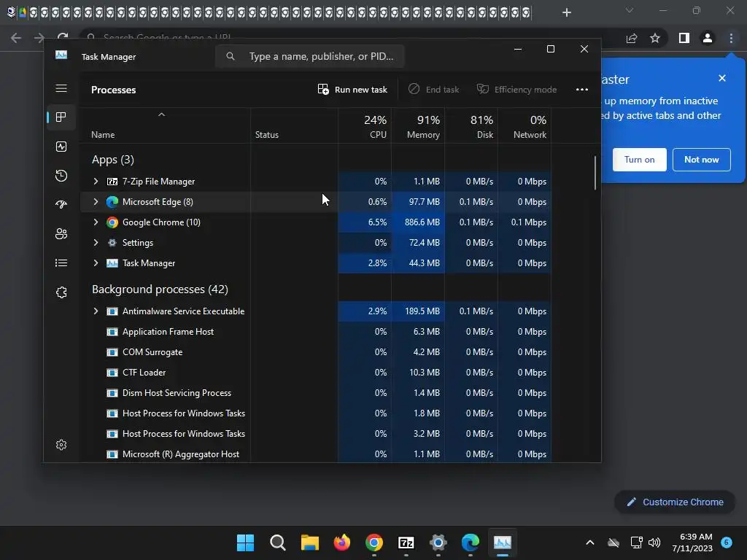Sort processes by Disk column
This screenshot has height=560, width=747.
472,126
